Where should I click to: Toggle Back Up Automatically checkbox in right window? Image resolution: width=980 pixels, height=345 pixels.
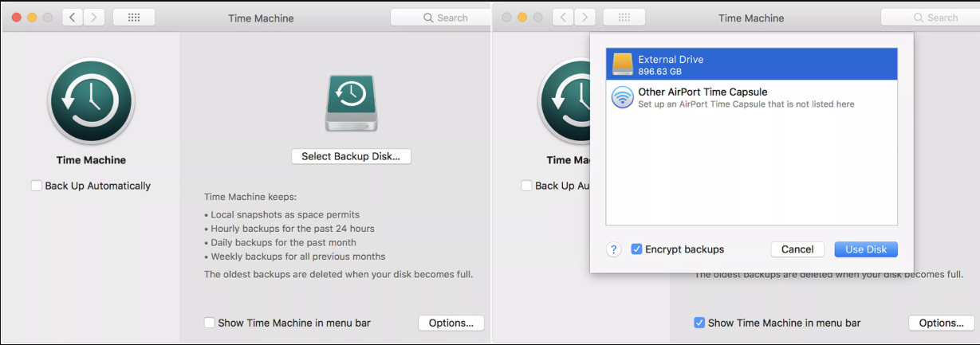tap(526, 186)
